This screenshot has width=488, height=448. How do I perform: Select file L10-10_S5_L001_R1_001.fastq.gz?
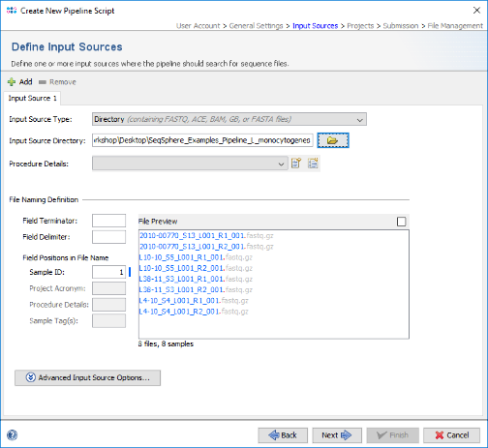(x=196, y=257)
